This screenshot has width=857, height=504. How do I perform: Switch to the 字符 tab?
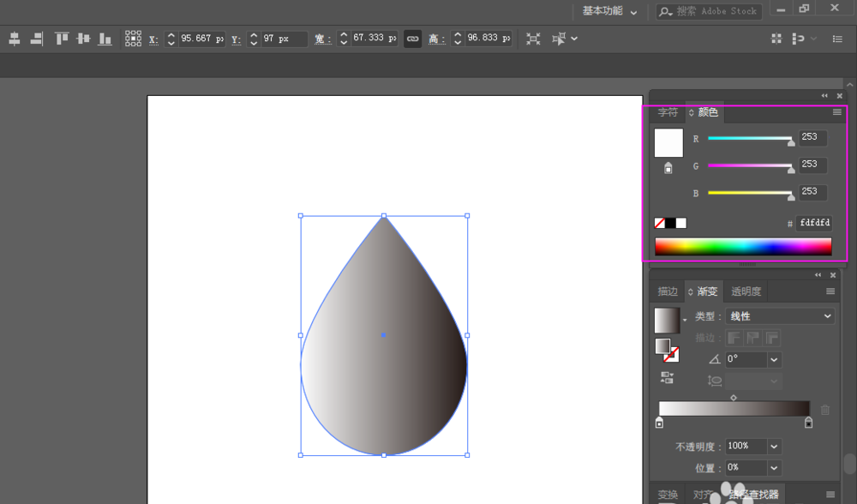[667, 112]
